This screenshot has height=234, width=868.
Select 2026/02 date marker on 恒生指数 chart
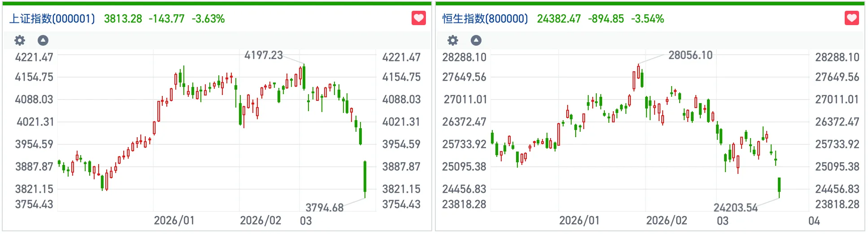tap(666, 221)
